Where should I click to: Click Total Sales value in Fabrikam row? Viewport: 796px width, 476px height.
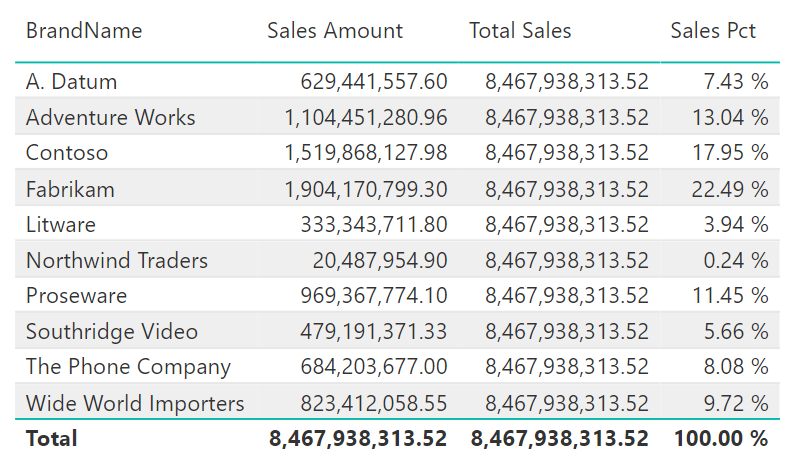pos(567,190)
